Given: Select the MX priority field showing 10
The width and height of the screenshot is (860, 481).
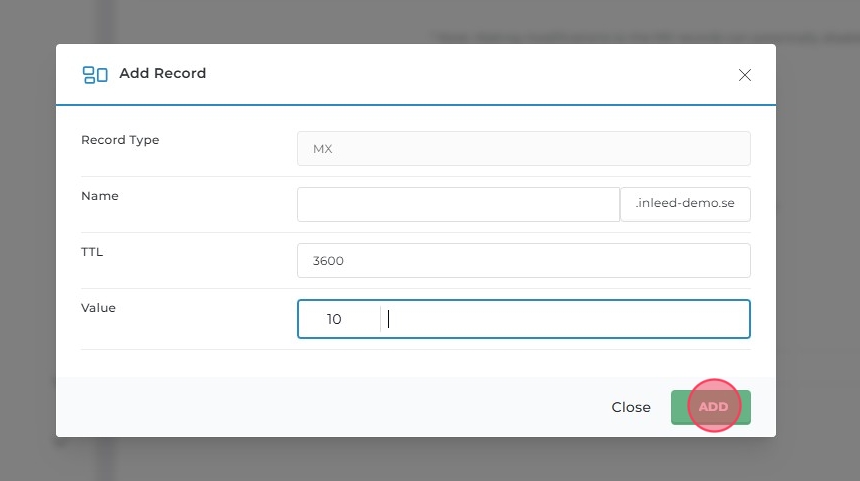Looking at the screenshot, I should pyautogui.click(x=338, y=319).
